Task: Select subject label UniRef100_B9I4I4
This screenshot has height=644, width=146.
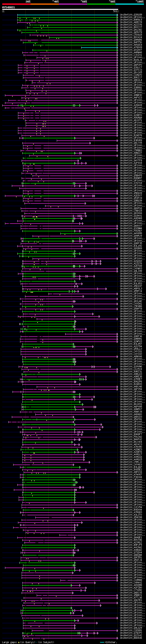Action: coord(131,37)
